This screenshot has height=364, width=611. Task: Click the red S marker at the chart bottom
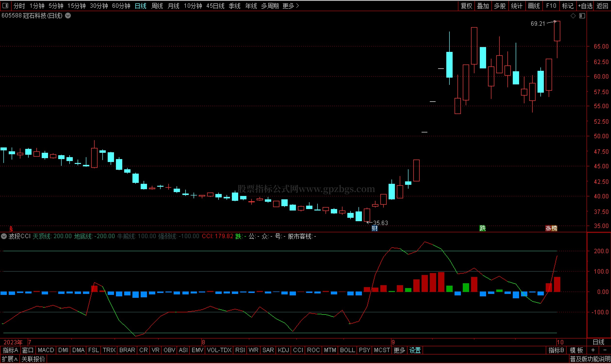(x=11, y=229)
